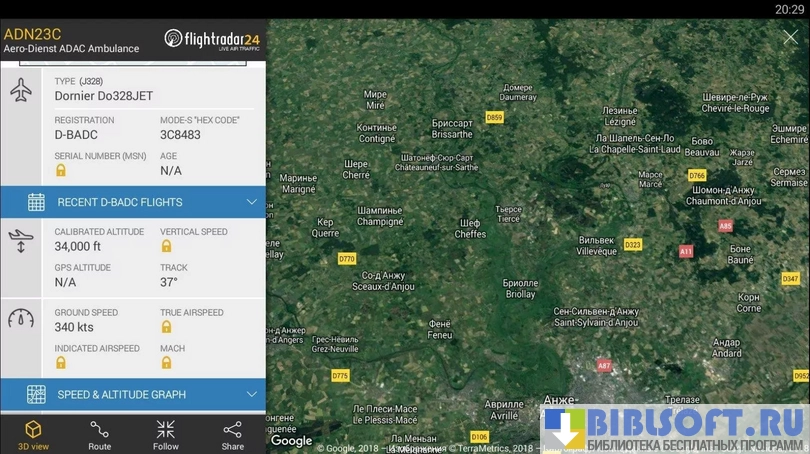The height and width of the screenshot is (454, 810).
Task: Click the flightradar24 logo
Action: tap(212, 40)
